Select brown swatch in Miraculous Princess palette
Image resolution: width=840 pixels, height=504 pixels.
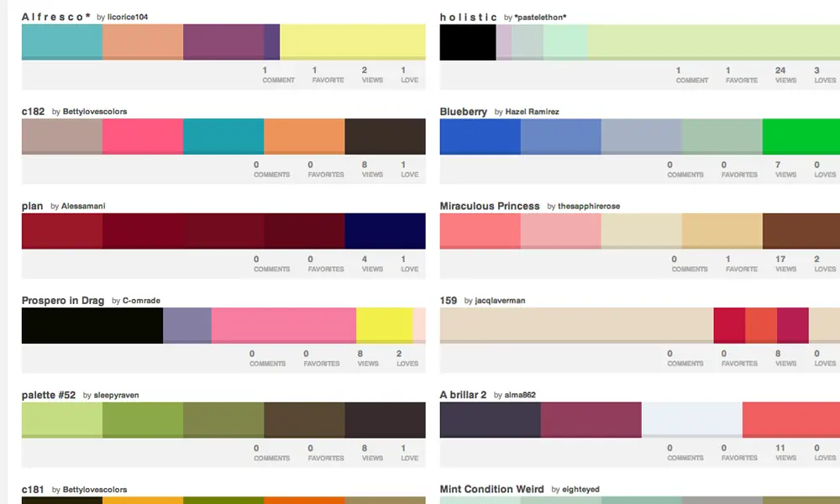[801, 231]
